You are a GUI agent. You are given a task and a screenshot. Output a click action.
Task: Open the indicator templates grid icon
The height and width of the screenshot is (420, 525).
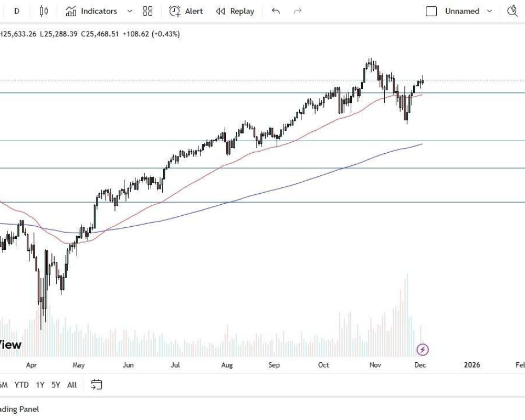[x=148, y=11]
